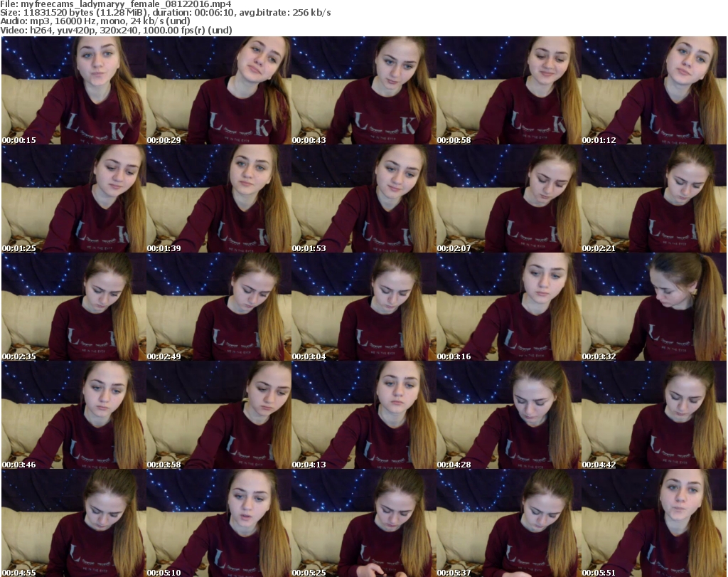Viewport: 728px width, 577px height.
Task: Open the last thumbnail at 00:05:51
Action: tap(653, 522)
